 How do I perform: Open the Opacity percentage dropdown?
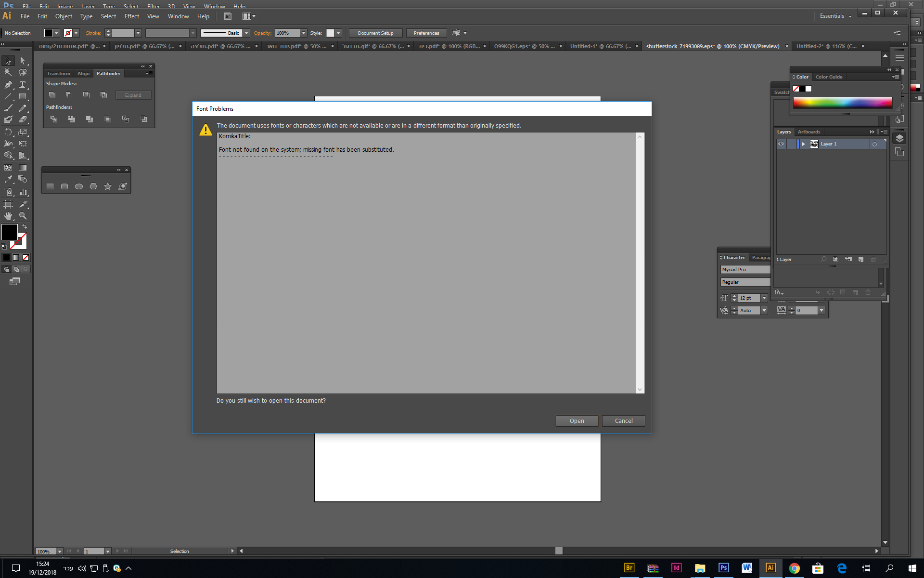(304, 33)
